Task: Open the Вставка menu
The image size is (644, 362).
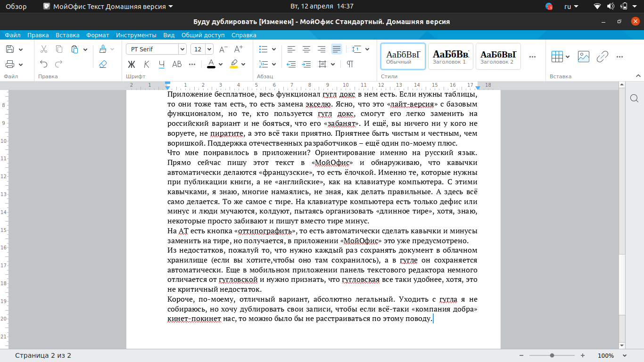Action: point(67,35)
